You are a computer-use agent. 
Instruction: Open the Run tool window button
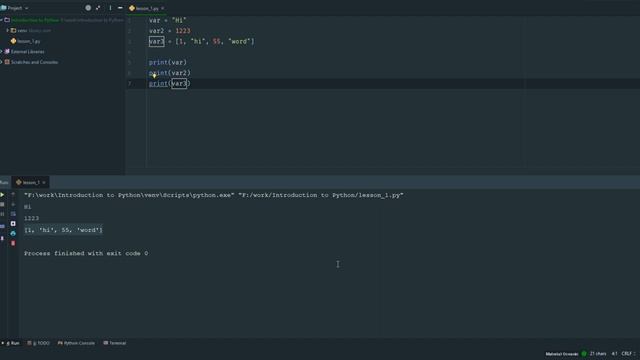(x=11, y=343)
